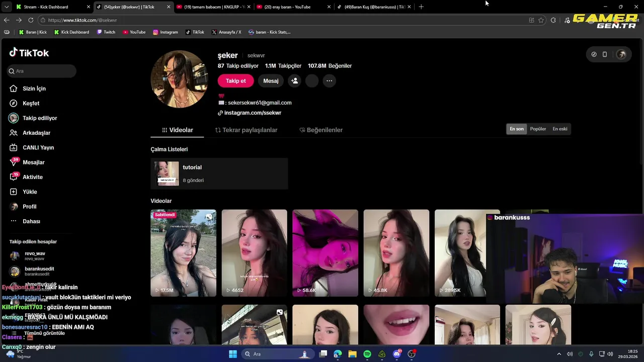
Task: Switch to Tekrar paylaşılanlar tab
Action: (246, 130)
